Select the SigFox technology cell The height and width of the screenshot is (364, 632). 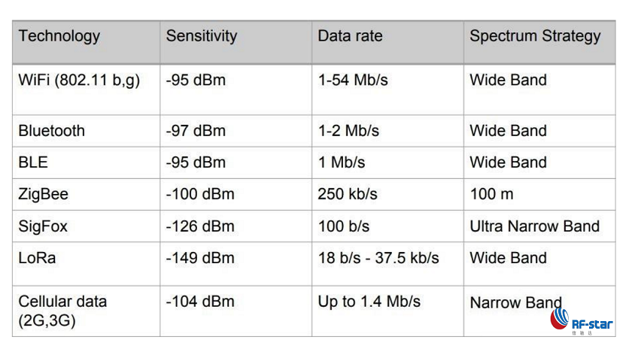[x=42, y=226]
